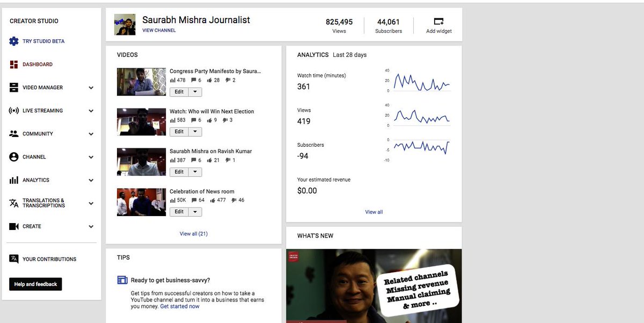Open Try Studio Beta
Viewport: 644px width, 323px height.
click(x=43, y=41)
